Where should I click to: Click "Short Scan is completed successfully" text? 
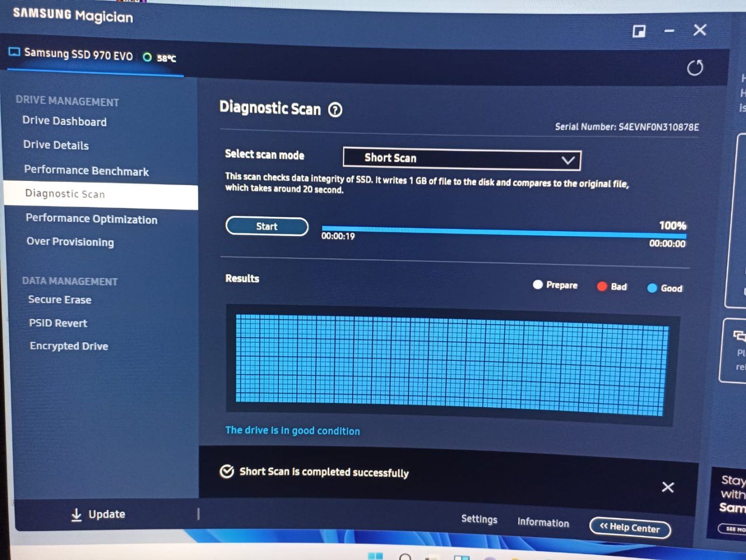[324, 472]
